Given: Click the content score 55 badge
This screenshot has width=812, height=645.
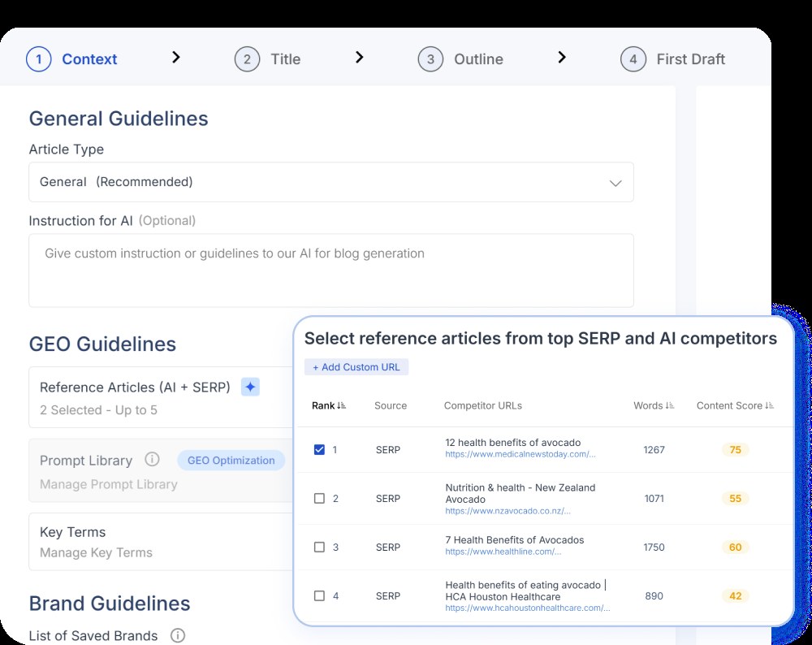Looking at the screenshot, I should pyautogui.click(x=736, y=499).
